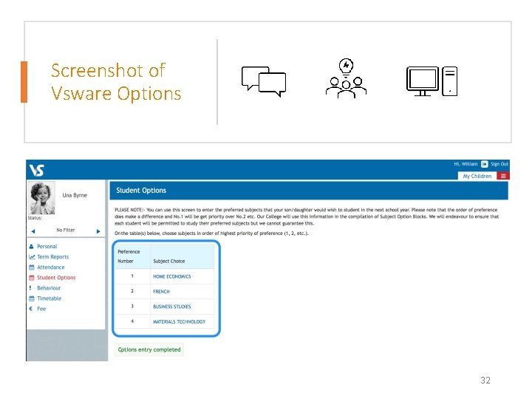Open Behaviour in sidebar
532x399 pixels.
click(x=49, y=288)
